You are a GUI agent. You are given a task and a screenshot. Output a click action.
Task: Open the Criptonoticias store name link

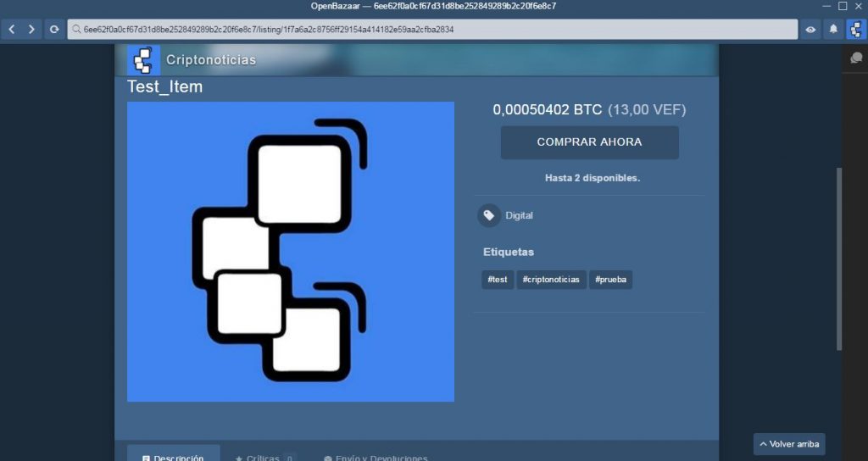pos(211,60)
